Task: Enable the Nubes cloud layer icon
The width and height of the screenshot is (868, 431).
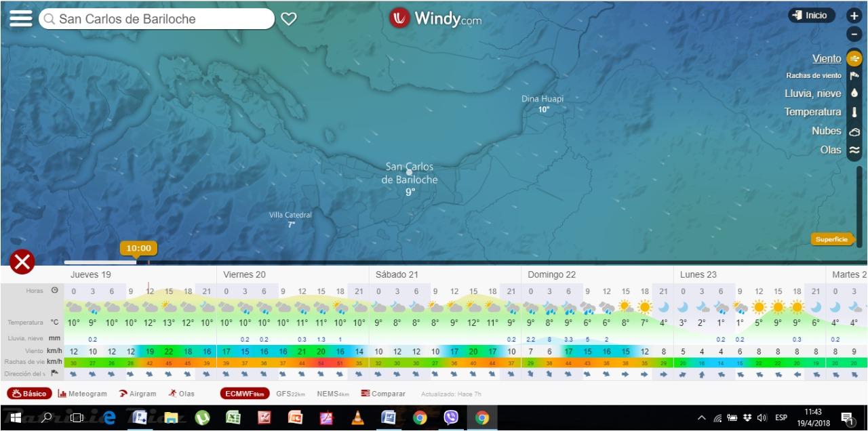Action: click(853, 131)
